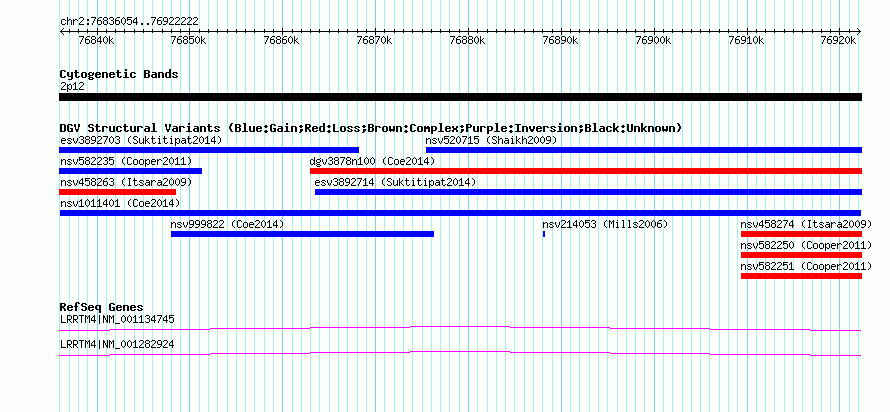
Task: Click the blue nsv582235 gain bar
Action: (131, 171)
